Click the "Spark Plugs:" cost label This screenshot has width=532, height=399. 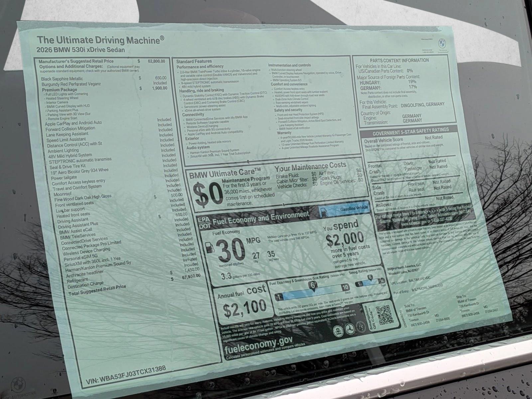(330, 178)
